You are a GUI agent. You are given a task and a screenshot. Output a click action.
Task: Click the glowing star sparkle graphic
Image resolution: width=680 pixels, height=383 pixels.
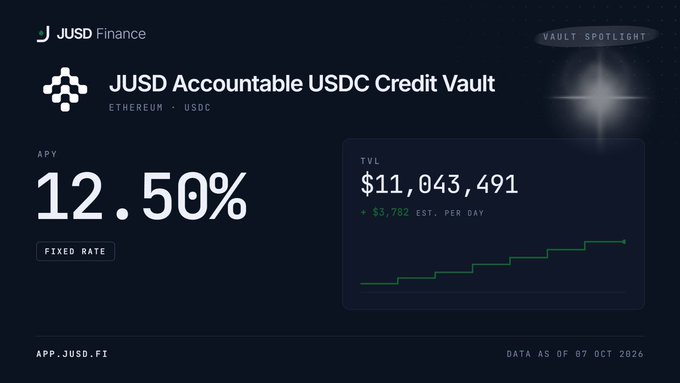(x=600, y=97)
